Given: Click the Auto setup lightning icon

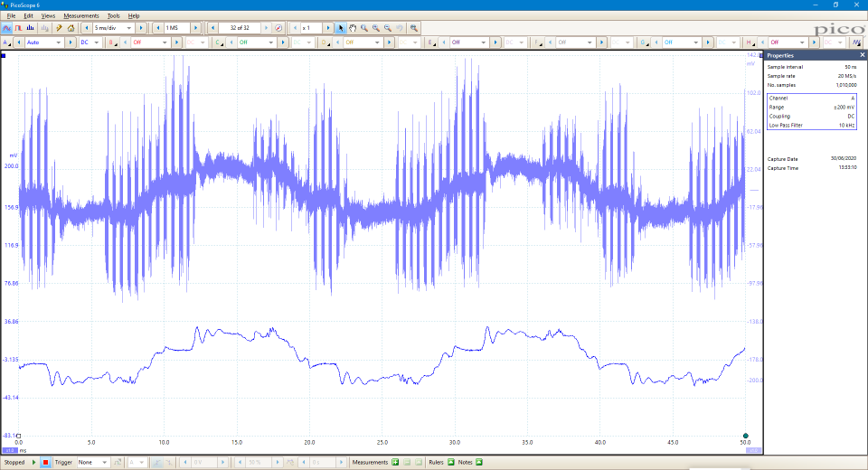Looking at the screenshot, I should point(59,28).
